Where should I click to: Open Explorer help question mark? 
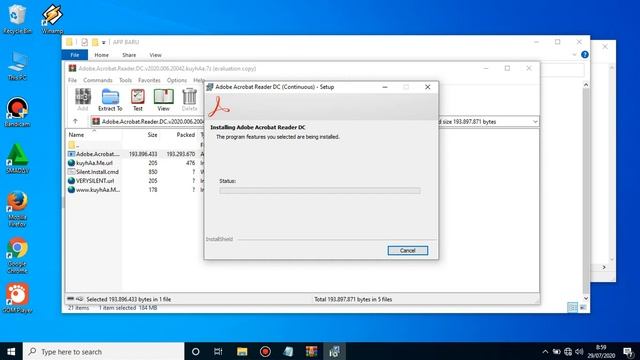pos(585,55)
